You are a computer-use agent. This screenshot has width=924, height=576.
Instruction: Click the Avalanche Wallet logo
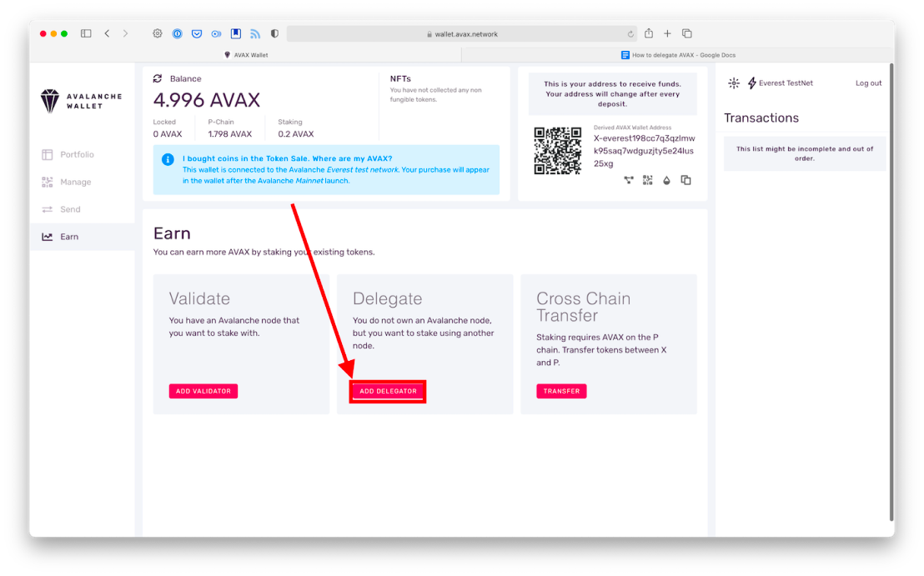click(x=82, y=101)
